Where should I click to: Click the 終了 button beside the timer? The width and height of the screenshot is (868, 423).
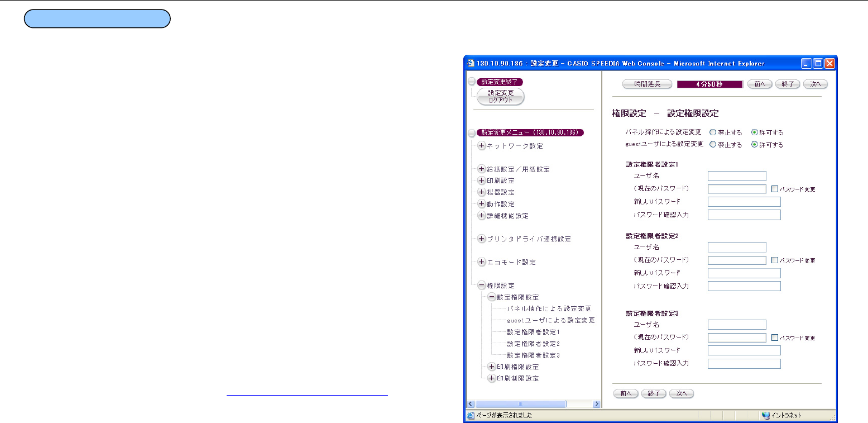[788, 84]
